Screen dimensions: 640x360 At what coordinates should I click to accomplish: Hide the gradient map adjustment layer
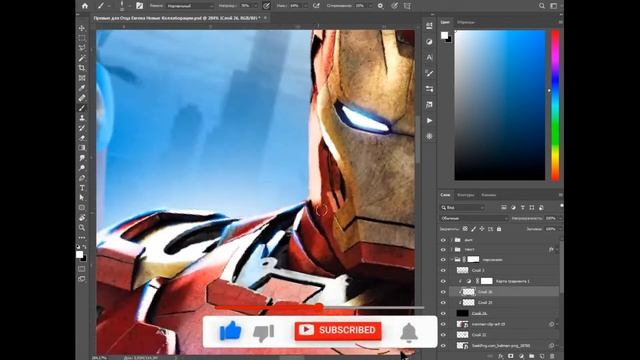tap(443, 281)
